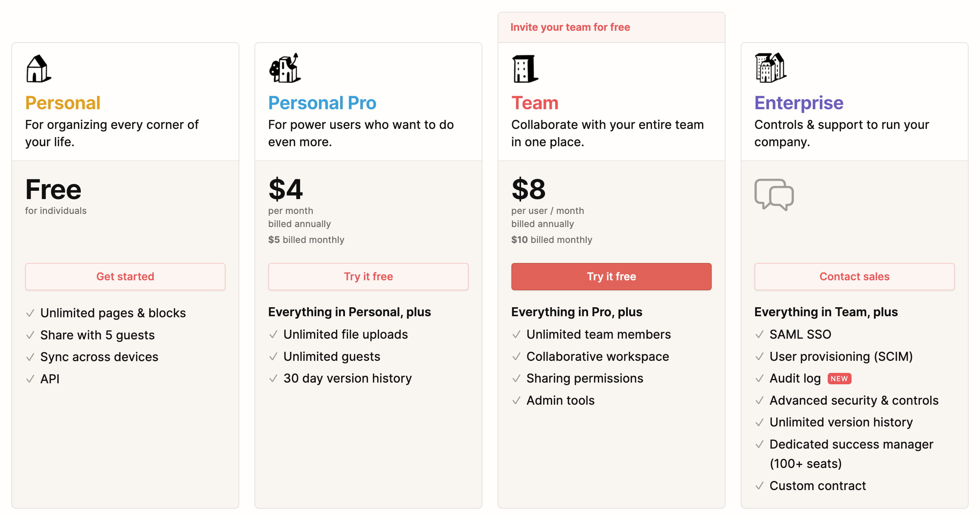Select the Enterprise plan heading

798,103
